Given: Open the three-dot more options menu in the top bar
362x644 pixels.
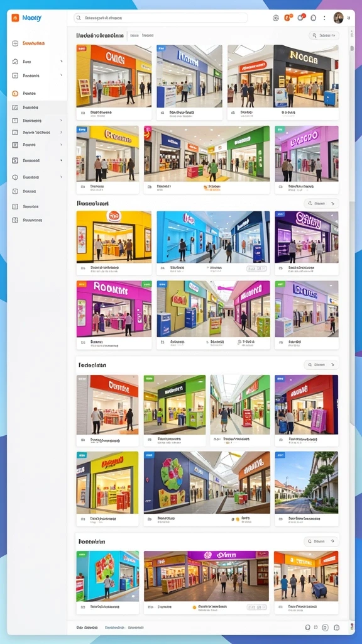Looking at the screenshot, I should (325, 18).
